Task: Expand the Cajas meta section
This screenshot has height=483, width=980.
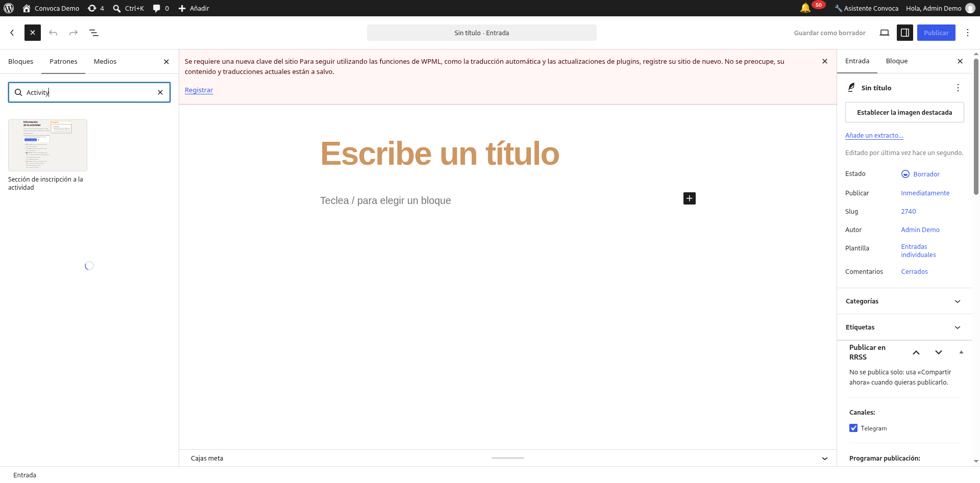Action: click(x=508, y=458)
